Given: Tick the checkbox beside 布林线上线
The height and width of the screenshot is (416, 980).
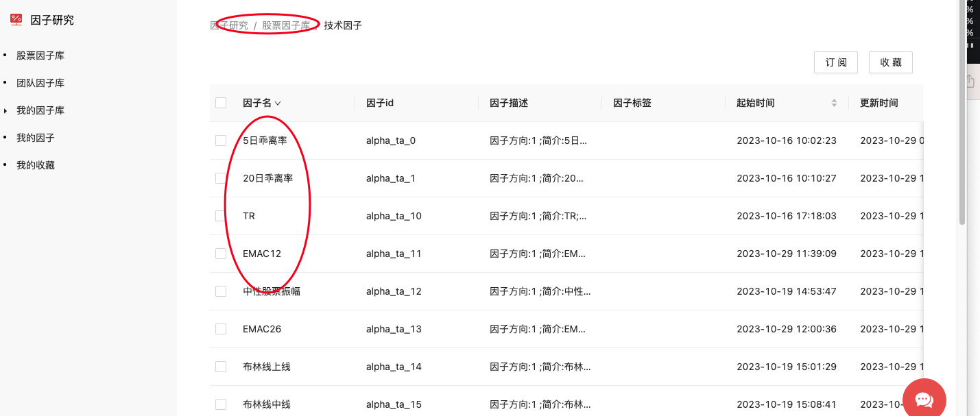Looking at the screenshot, I should click(x=221, y=367).
